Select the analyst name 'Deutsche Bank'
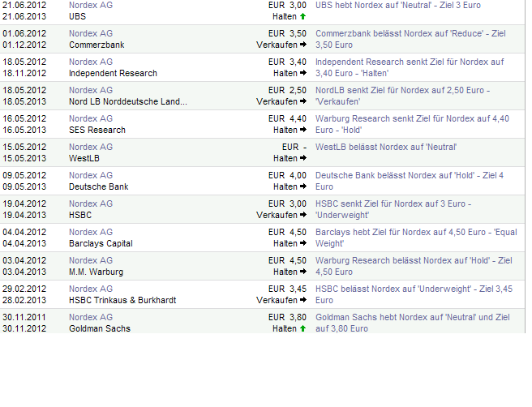532x407 pixels. [98, 186]
